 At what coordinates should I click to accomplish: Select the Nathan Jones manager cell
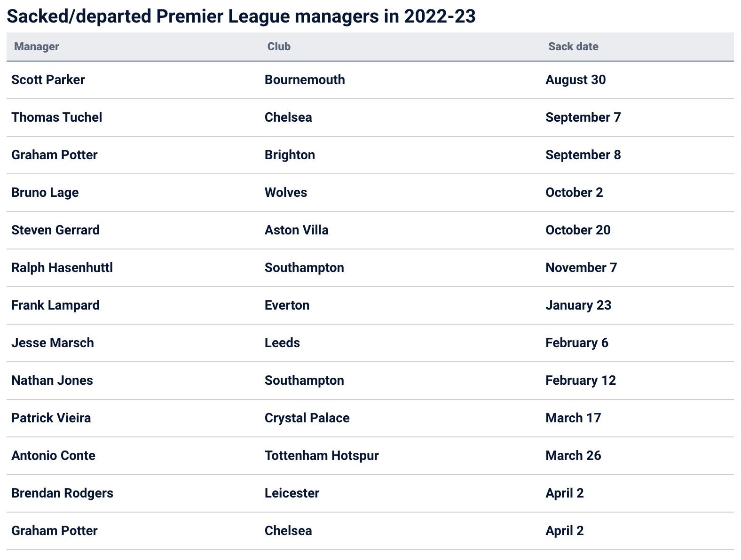[x=52, y=381]
